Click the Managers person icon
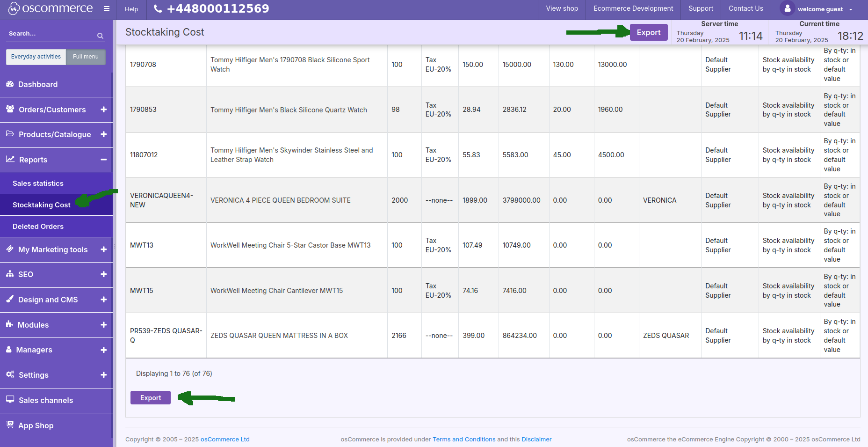The height and width of the screenshot is (447, 868). coord(9,349)
